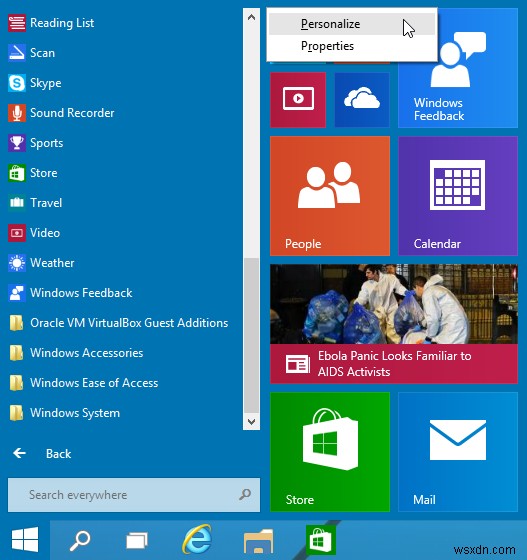Screen dimensions: 527x560
Task: Launch the Sound Recorder microphone icon
Action: (17, 113)
